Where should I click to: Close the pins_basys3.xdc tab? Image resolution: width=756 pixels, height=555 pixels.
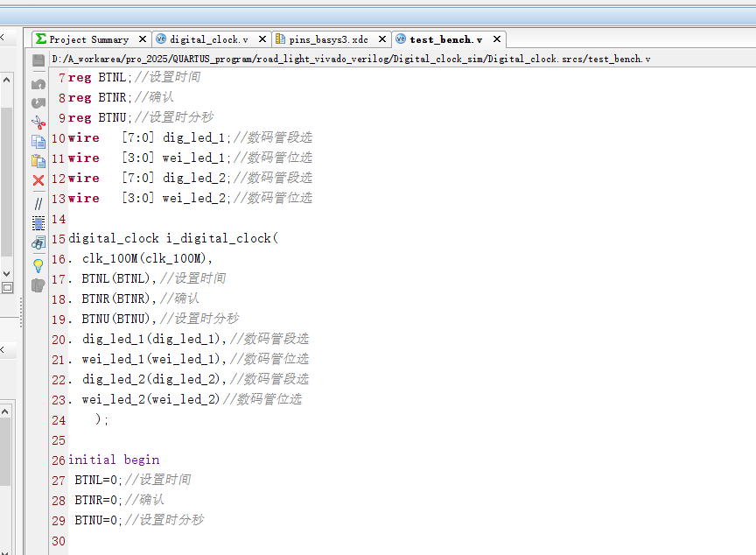(382, 39)
